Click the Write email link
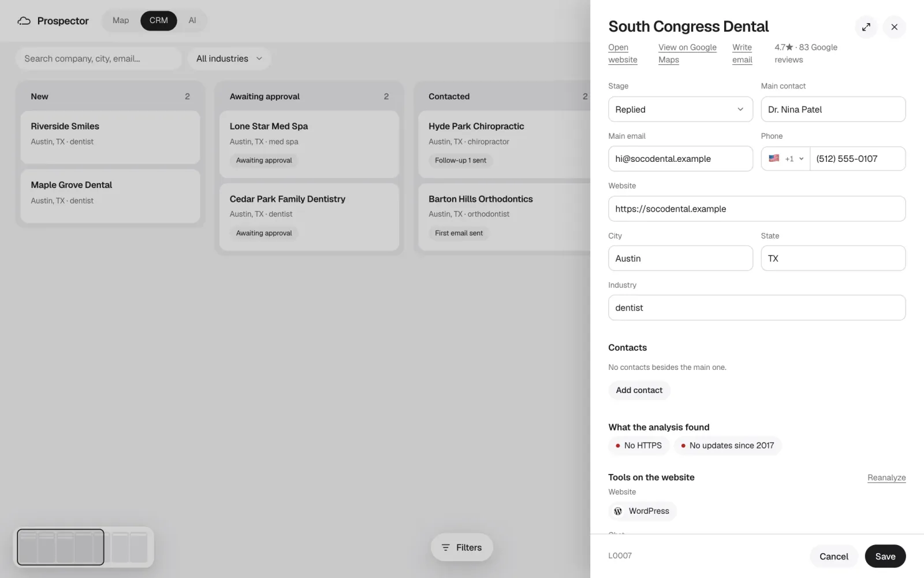Viewport: 924px width, 578px height. click(x=742, y=54)
